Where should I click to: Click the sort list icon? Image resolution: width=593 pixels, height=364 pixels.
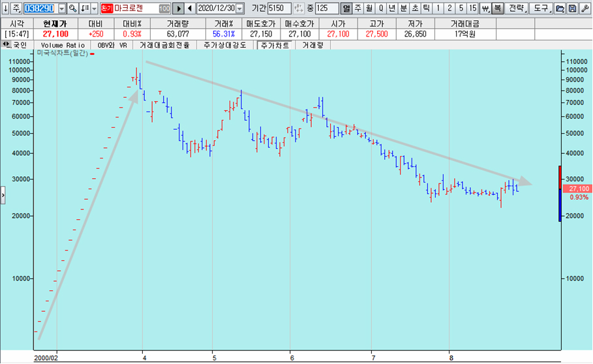click(x=85, y=8)
